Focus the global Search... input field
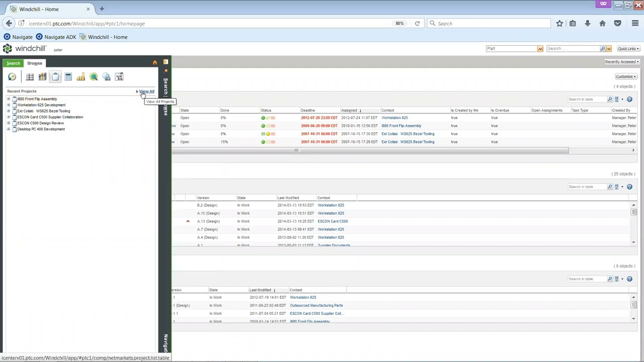The height and width of the screenshot is (362, 644). point(573,49)
